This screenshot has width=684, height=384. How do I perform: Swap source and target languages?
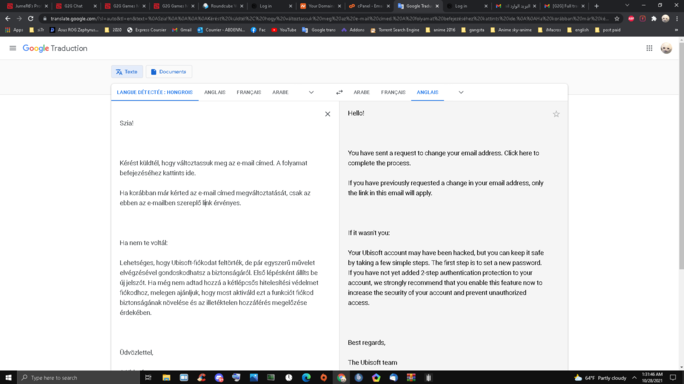(x=339, y=92)
